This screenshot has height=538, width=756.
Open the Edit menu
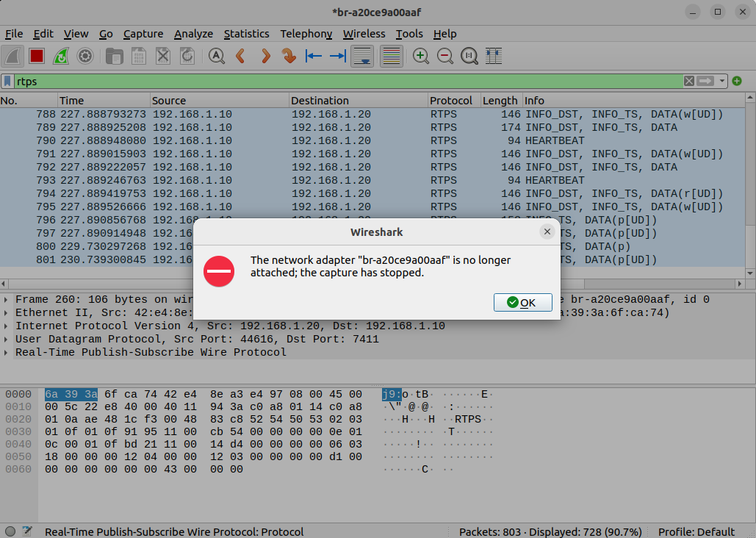(x=43, y=34)
